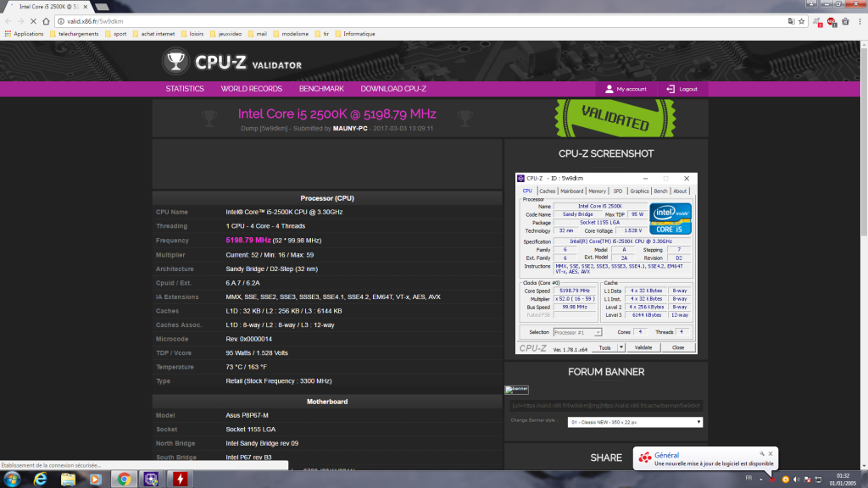Viewport: 868px width, 488px height.
Task: Click the Logout button
Action: point(682,88)
